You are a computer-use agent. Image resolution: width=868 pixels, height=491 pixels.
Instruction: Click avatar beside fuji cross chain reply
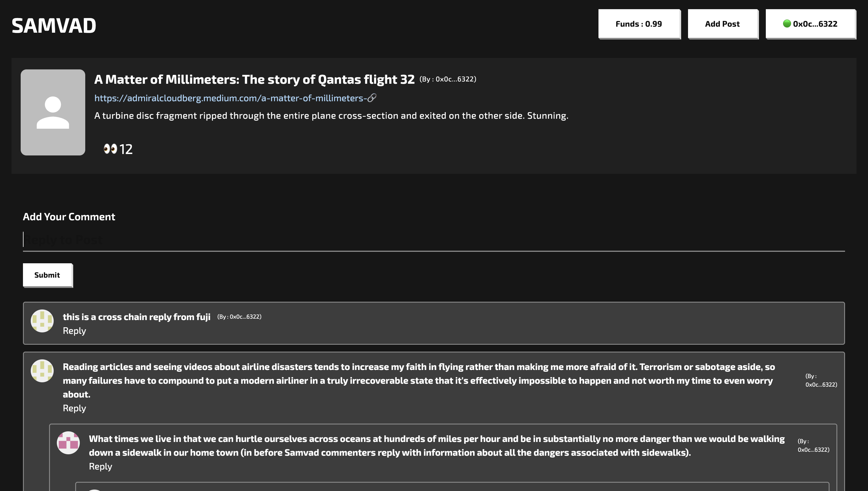42,321
